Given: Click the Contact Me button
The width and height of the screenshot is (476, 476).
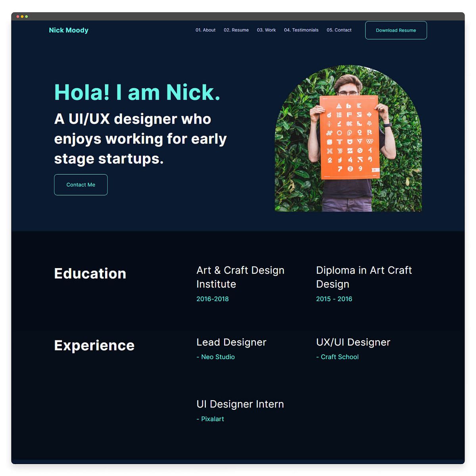Looking at the screenshot, I should click(x=81, y=184).
